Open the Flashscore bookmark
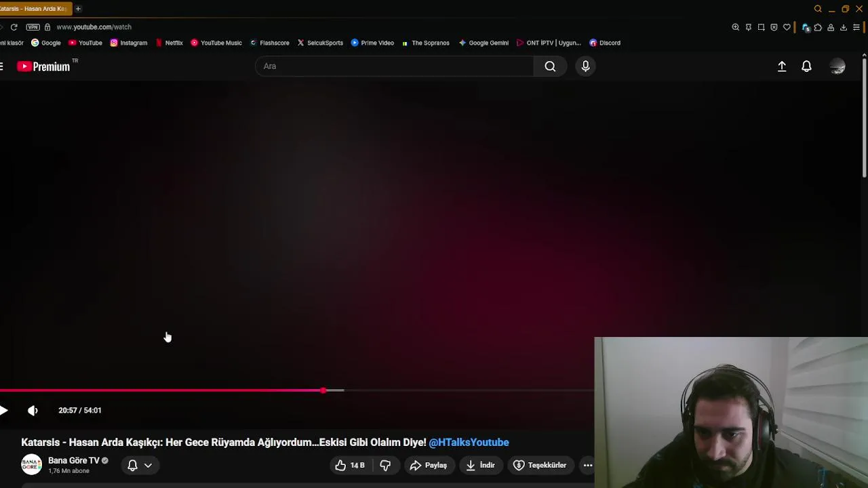 pos(269,43)
